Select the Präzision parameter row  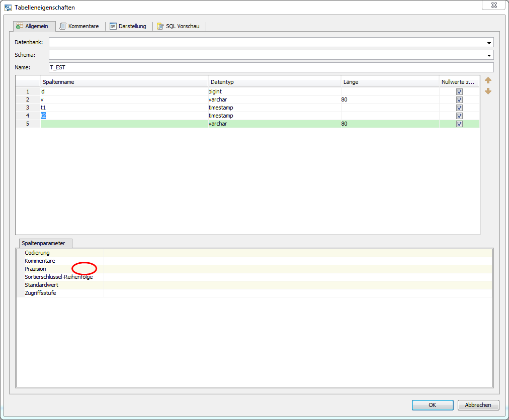click(x=254, y=269)
